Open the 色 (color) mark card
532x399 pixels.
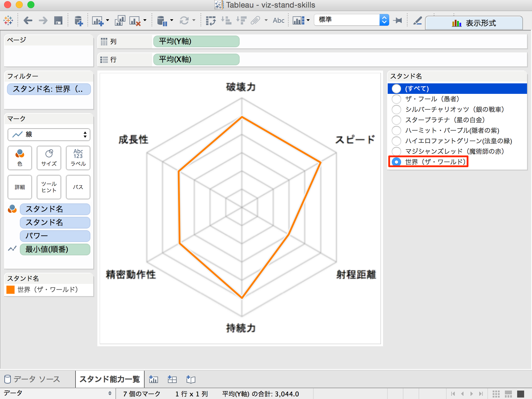tap(20, 158)
